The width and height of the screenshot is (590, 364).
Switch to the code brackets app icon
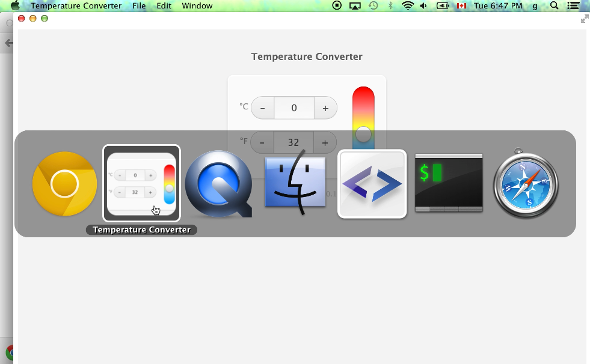[372, 184]
